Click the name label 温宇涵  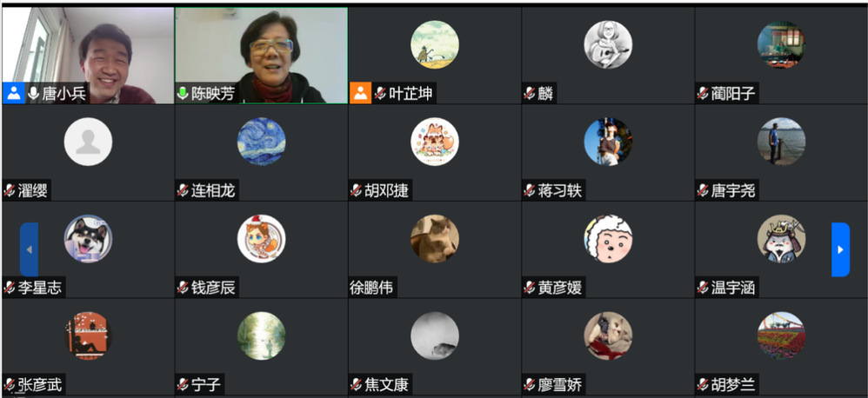[x=733, y=288]
